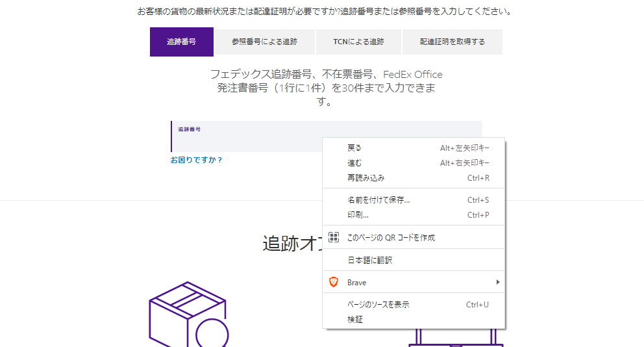Switch to the 配達証明を取得する tab

(x=452, y=42)
